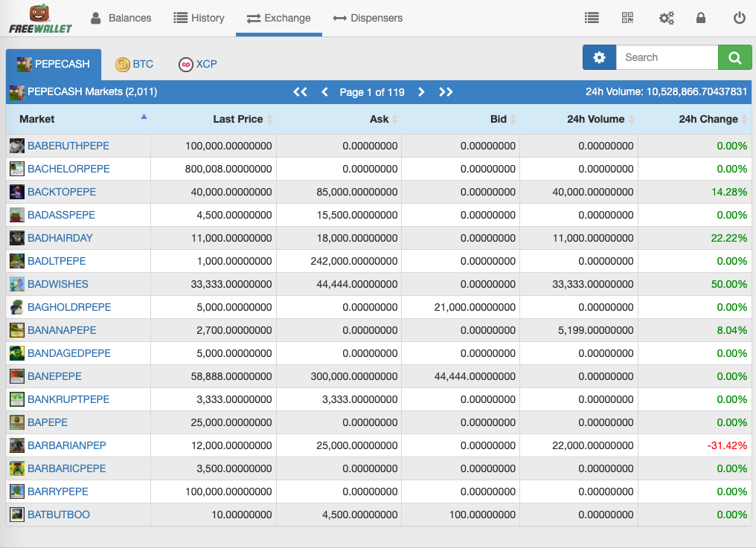This screenshot has height=548, width=756.
Task: Go to previous page arrow
Action: click(x=324, y=91)
